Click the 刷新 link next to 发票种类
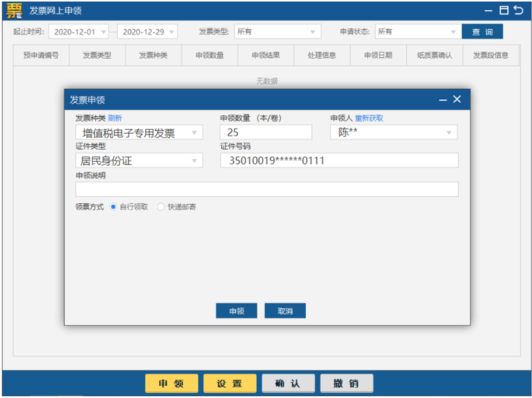This screenshot has width=532, height=398. click(115, 118)
